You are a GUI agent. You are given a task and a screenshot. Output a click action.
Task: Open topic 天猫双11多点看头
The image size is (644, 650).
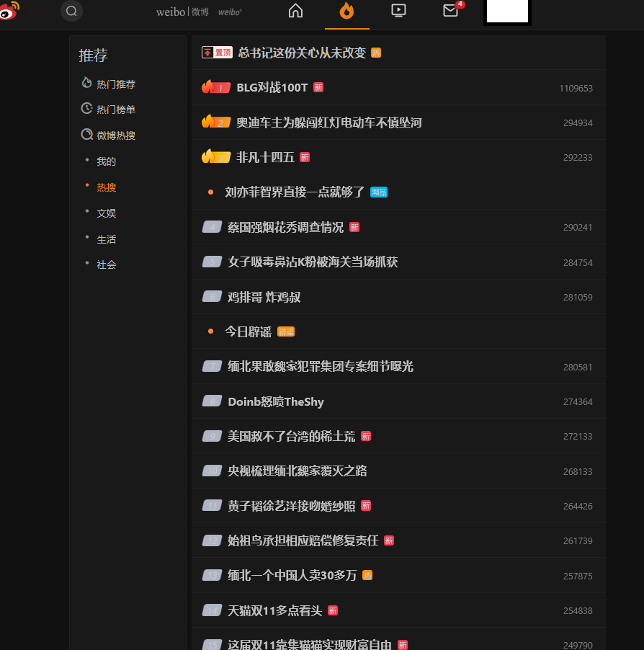coord(274,610)
